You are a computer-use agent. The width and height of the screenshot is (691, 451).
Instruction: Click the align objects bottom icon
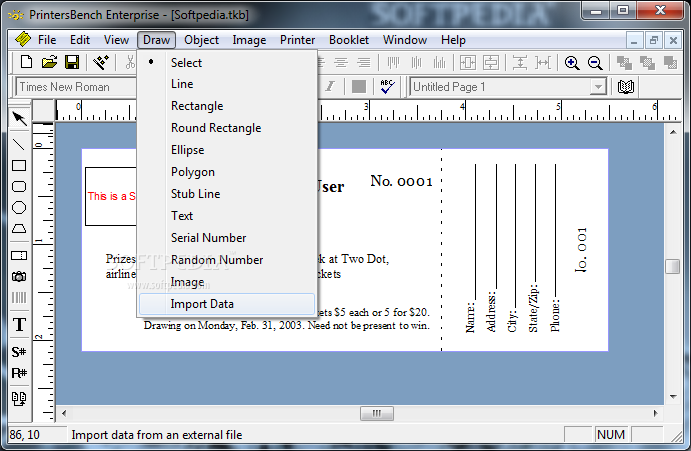(439, 63)
